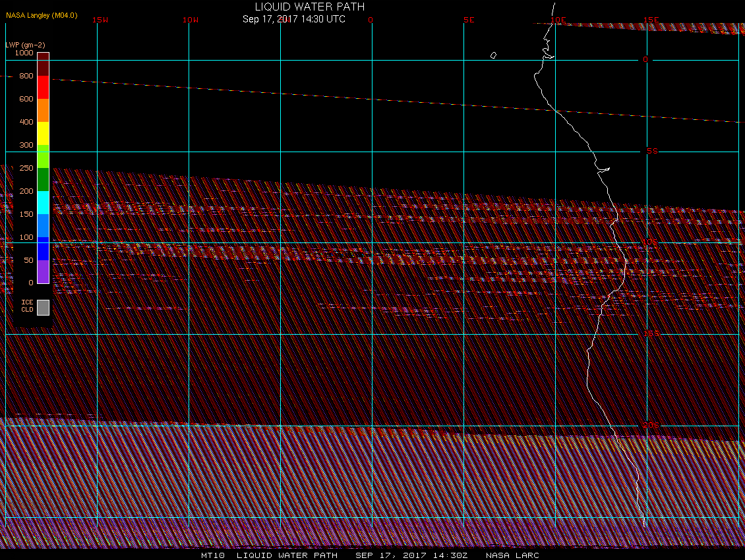Click the 'Sep 17, 2017 14:30 UTC' timestamp
This screenshot has width=745, height=560.
click(294, 19)
